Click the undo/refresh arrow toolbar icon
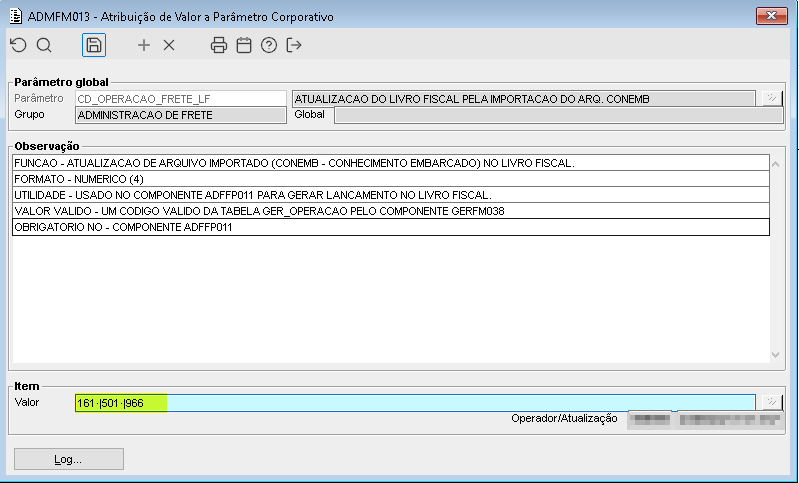Screen dimensions: 799x483 click(x=18, y=45)
